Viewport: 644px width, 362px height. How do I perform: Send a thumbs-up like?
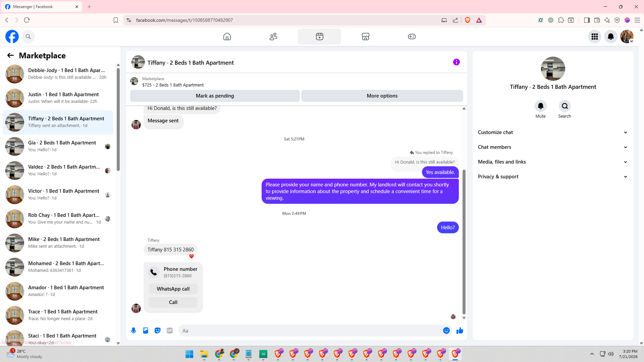[460, 330]
